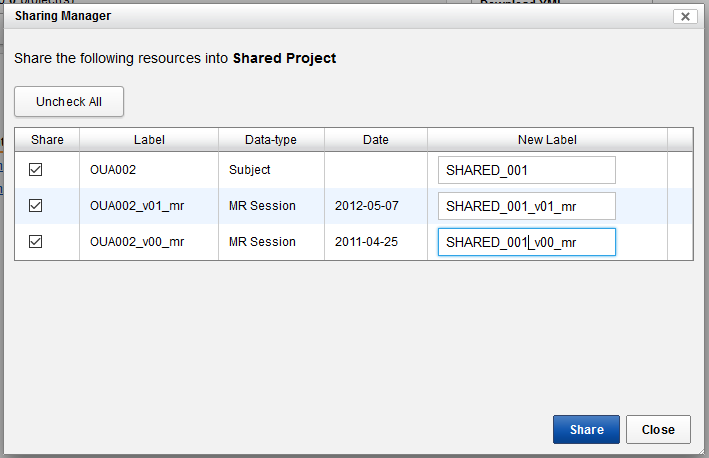Image resolution: width=709 pixels, height=458 pixels.
Task: Focus the SHARED_001 new label field
Action: click(526, 170)
